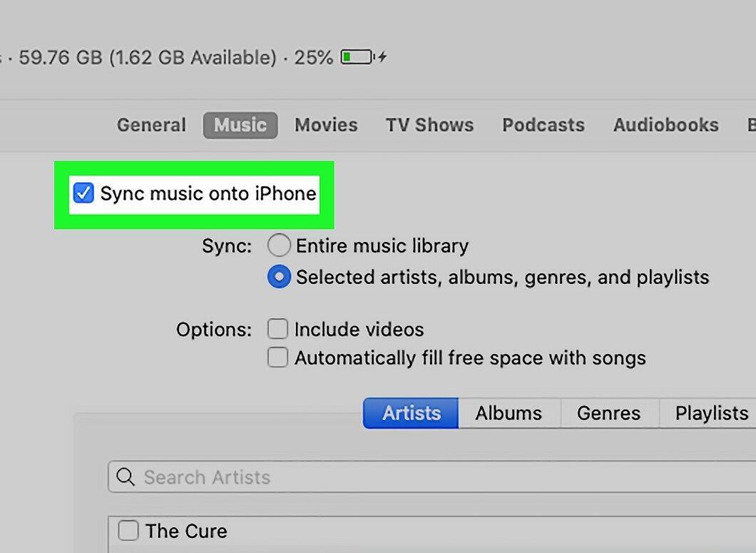Screen dimensions: 756x553
Task: Select the Music tab
Action: [x=240, y=125]
